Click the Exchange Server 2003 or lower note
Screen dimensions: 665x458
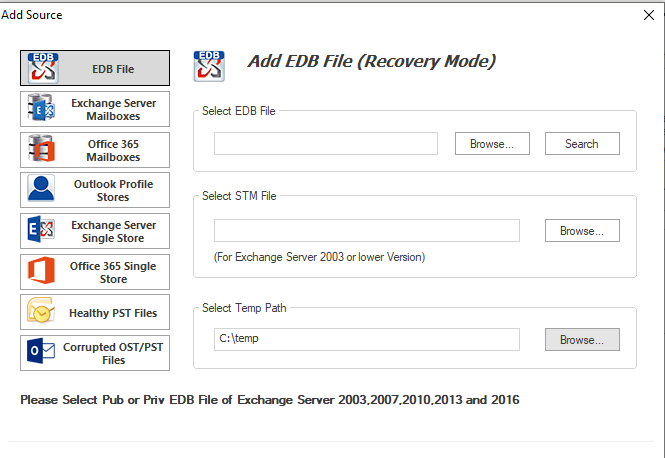[x=319, y=257]
